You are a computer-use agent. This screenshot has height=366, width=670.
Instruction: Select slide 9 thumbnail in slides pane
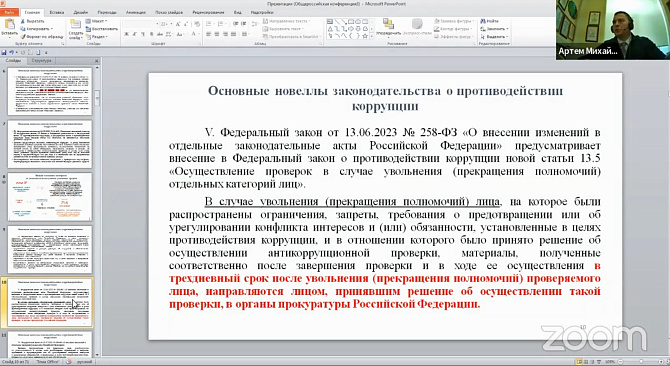pos(50,249)
